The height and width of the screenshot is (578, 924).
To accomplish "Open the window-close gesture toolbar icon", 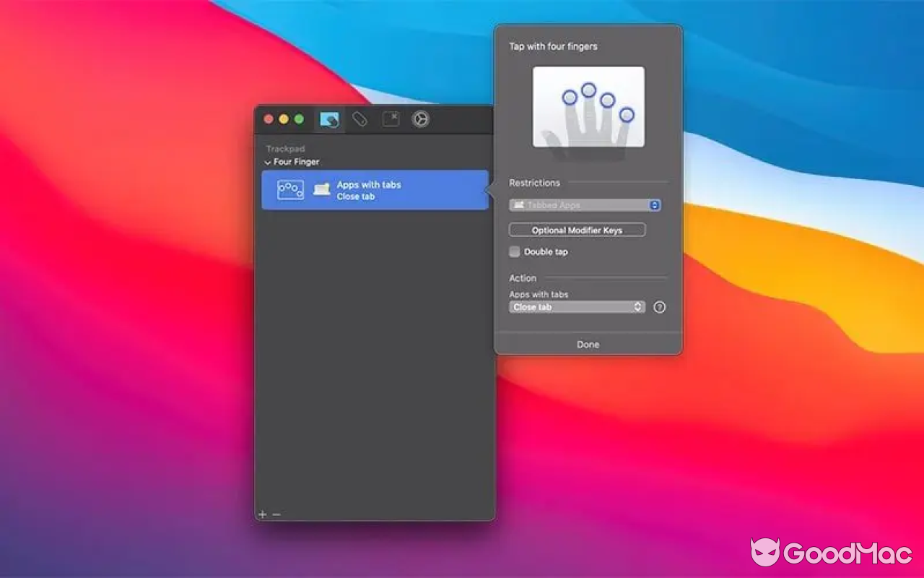I will pos(390,119).
